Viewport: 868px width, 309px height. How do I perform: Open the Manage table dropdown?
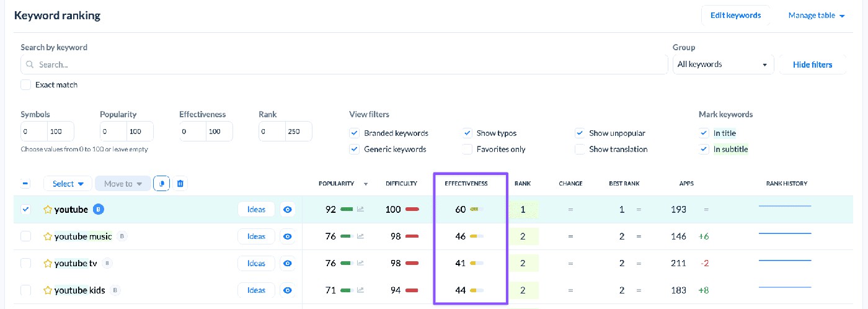coord(817,16)
